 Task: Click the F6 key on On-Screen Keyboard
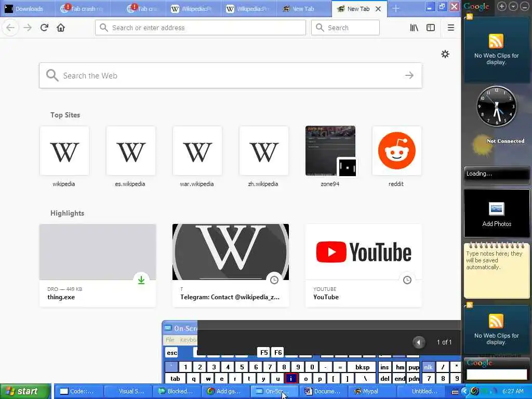coord(277,353)
